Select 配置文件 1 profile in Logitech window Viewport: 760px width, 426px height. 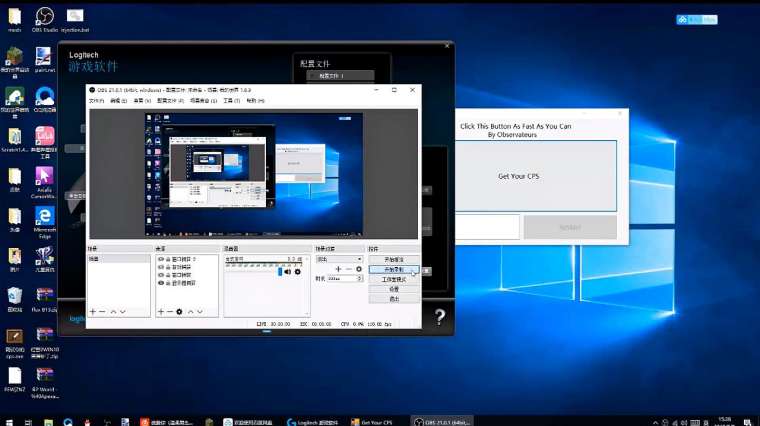[341, 76]
